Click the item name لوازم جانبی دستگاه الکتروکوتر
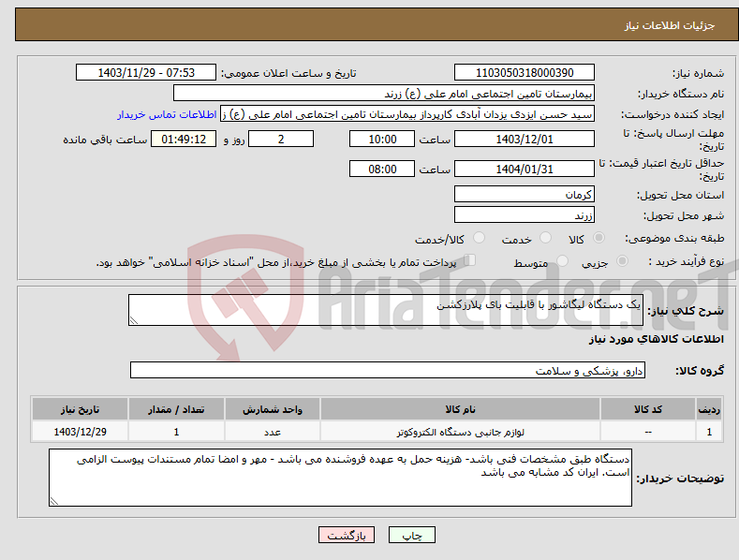This screenshot has width=739, height=560. point(460,432)
